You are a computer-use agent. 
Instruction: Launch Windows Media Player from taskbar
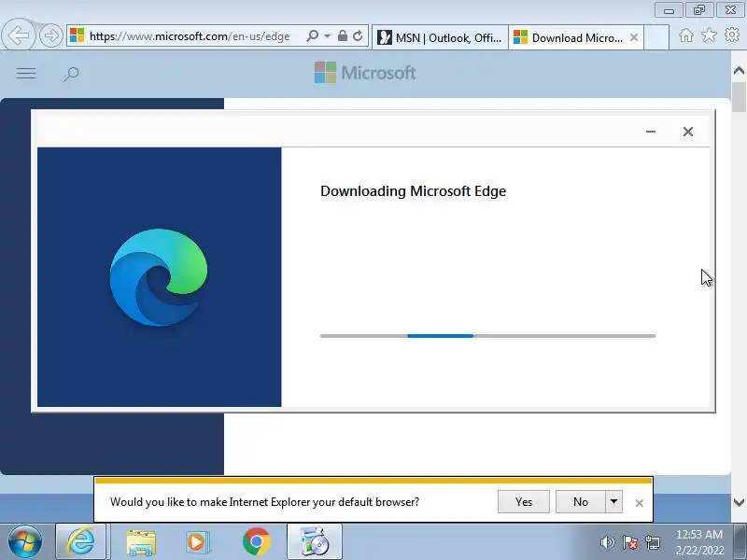pyautogui.click(x=198, y=542)
